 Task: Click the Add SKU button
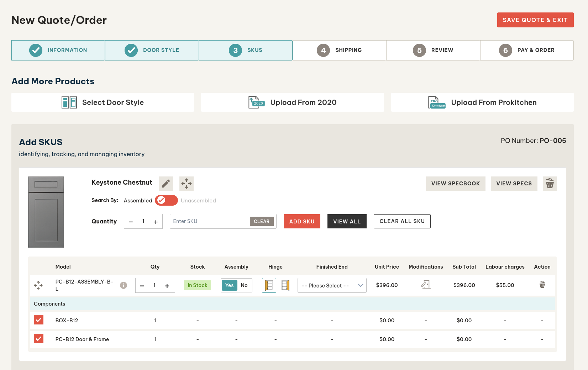[x=301, y=221]
